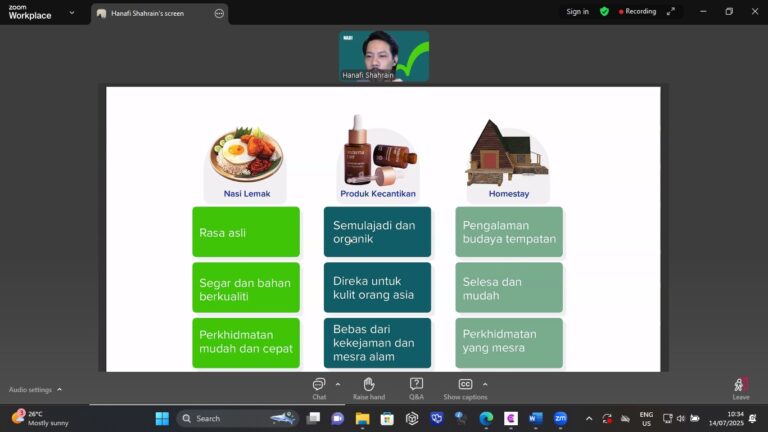Open more options for Hanafi Shahrain's screen
This screenshot has height=432, width=768.
coord(219,13)
